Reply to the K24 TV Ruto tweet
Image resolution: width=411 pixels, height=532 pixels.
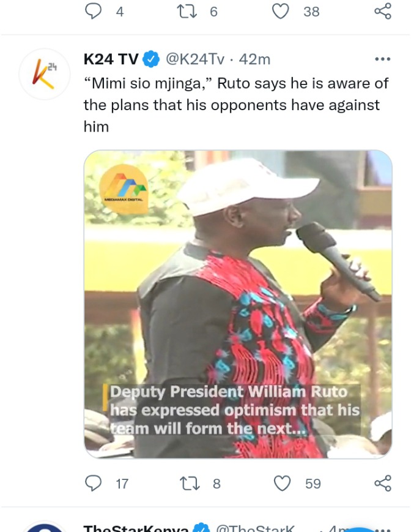point(93,483)
